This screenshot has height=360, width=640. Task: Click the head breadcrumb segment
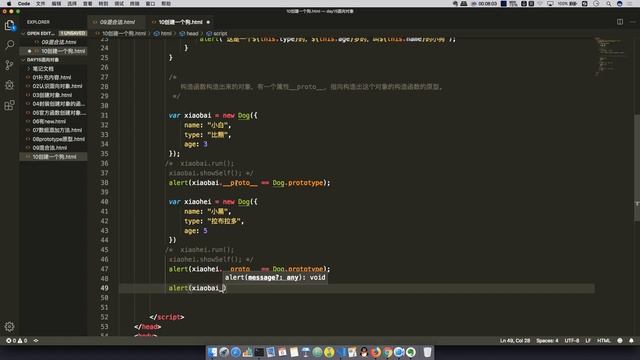(x=189, y=33)
